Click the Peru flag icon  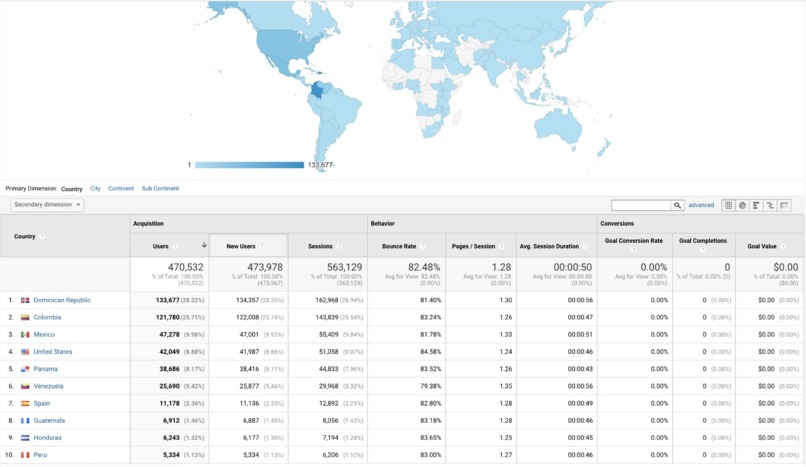(x=25, y=455)
